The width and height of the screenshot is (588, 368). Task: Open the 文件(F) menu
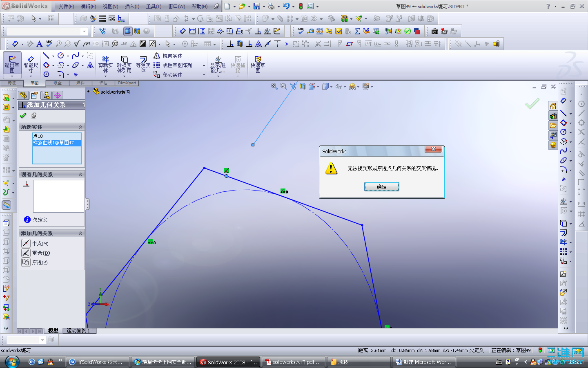66,7
